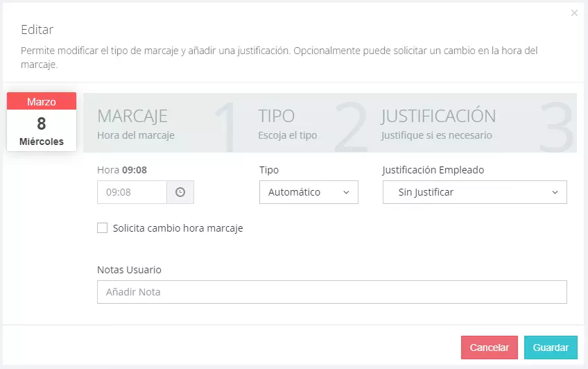The height and width of the screenshot is (369, 588).
Task: Focus the 09:08 hour input field
Action: [x=132, y=192]
